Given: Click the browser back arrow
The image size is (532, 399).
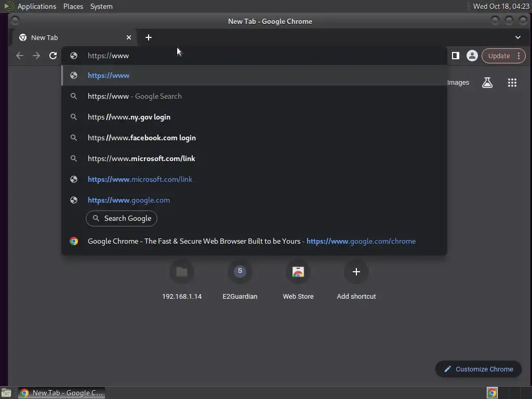Looking at the screenshot, I should point(20,56).
